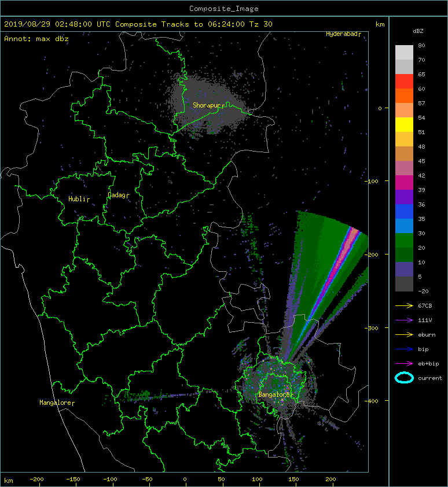Click the 67CB legend label

[x=425, y=305]
